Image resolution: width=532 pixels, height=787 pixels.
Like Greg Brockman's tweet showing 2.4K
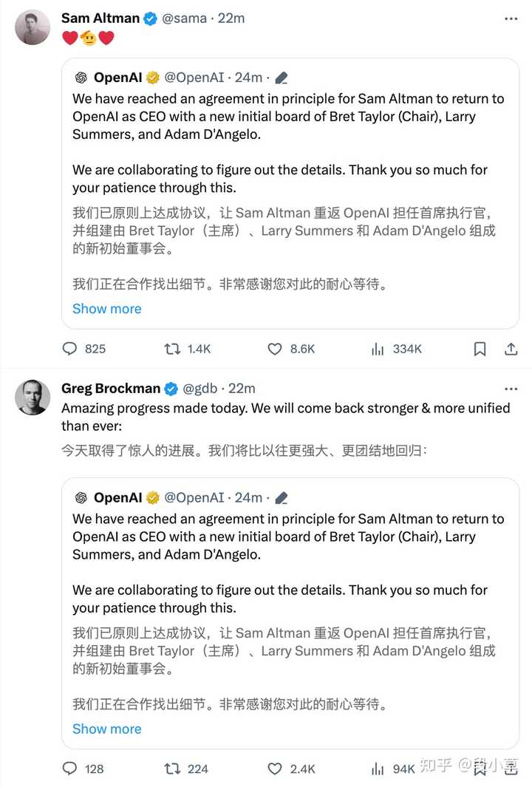pos(274,769)
